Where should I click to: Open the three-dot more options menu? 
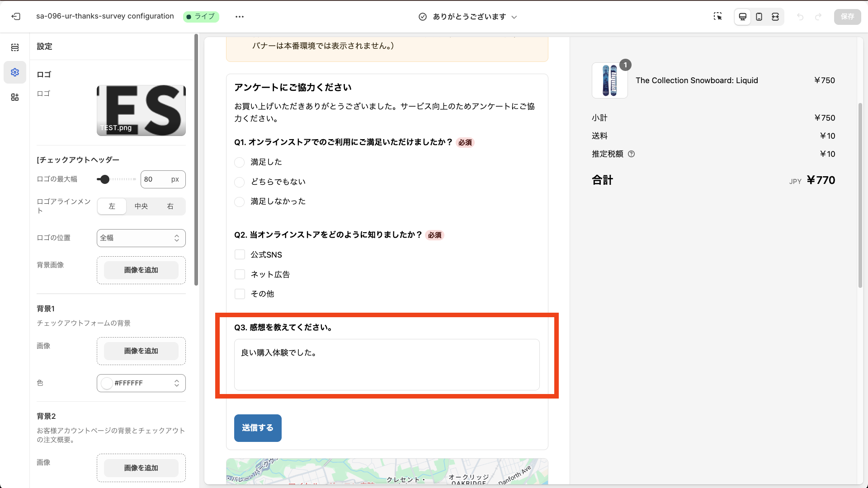tap(240, 16)
